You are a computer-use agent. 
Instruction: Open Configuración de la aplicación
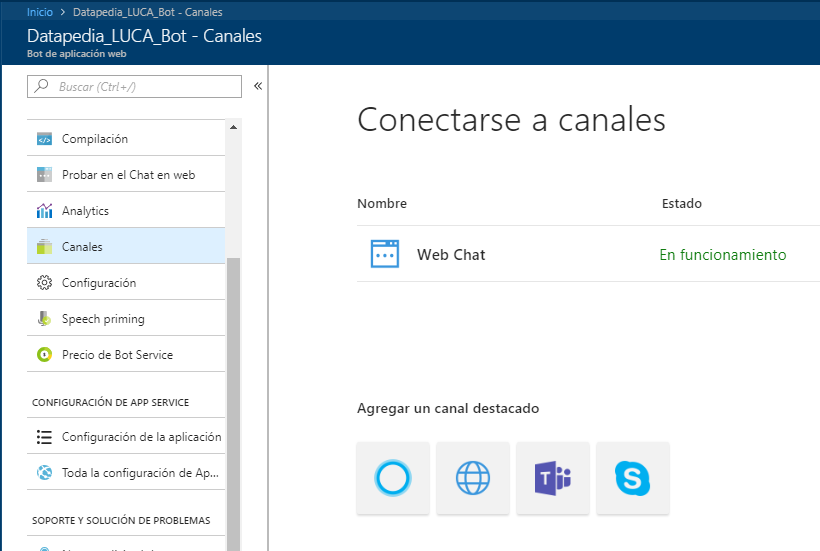141,437
